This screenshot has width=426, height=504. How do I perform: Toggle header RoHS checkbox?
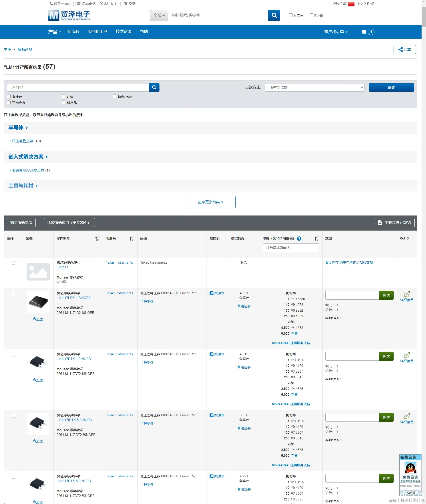(x=312, y=15)
